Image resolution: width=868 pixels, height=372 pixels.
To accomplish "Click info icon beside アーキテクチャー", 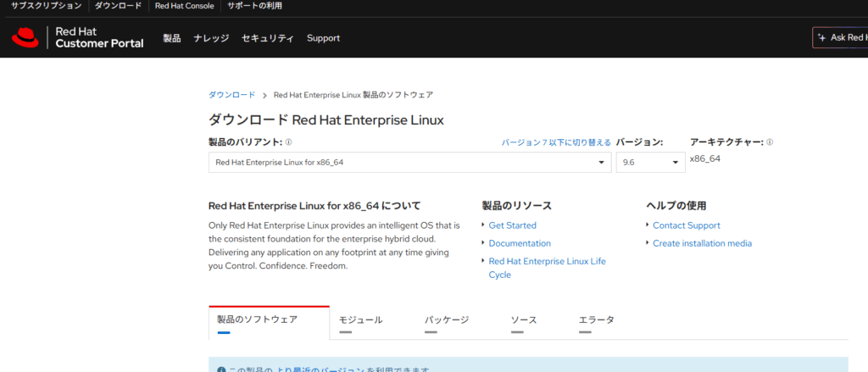I will pyautogui.click(x=770, y=142).
